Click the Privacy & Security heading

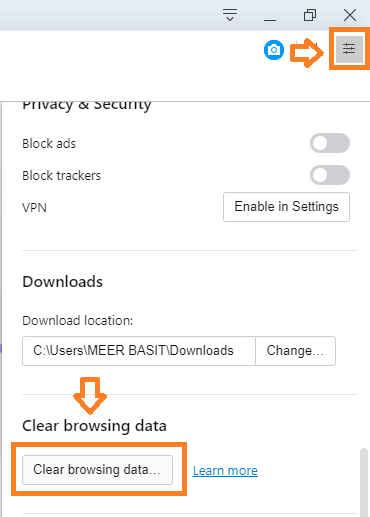coord(87,106)
